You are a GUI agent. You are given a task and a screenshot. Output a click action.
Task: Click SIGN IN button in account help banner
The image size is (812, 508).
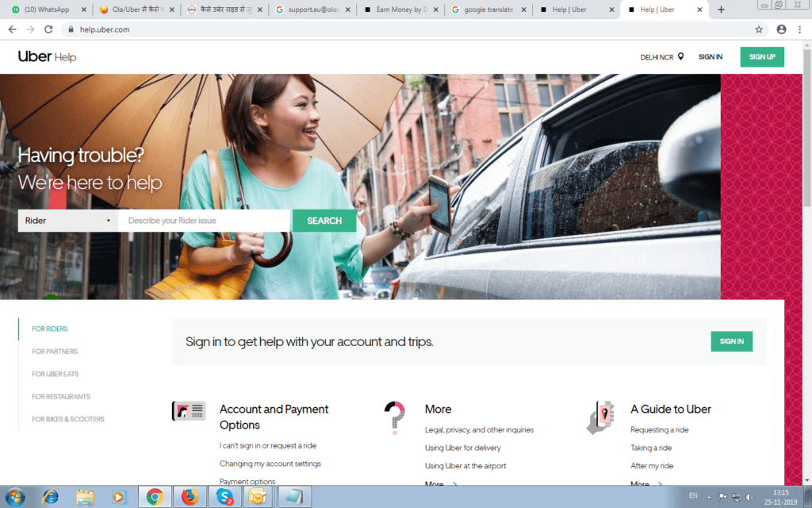click(731, 341)
